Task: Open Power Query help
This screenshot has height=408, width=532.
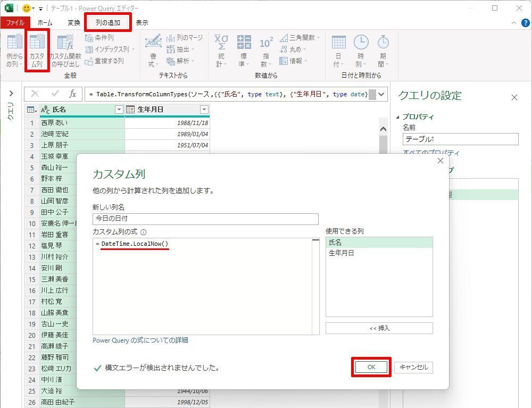Action: pos(525,23)
